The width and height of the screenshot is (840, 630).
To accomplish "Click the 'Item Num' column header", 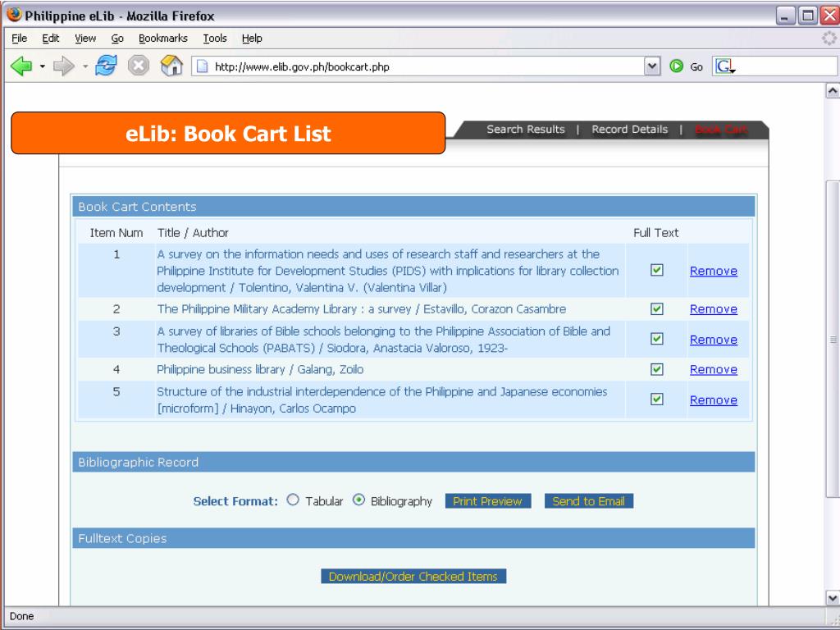I will (x=116, y=232).
